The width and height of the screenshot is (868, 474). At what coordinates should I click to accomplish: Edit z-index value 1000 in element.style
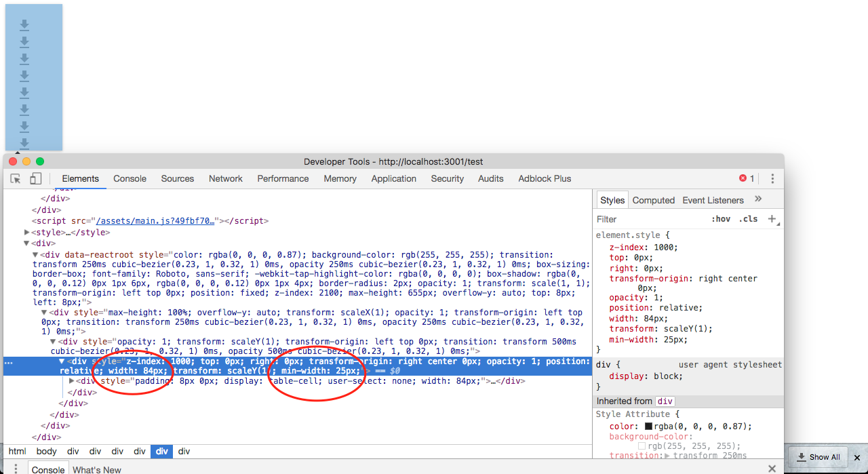tap(663, 248)
